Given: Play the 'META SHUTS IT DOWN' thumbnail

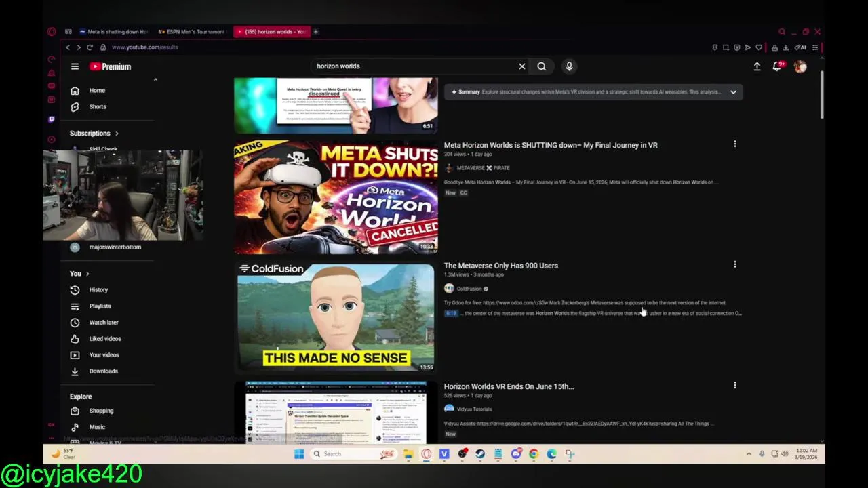Looking at the screenshot, I should click(x=336, y=197).
